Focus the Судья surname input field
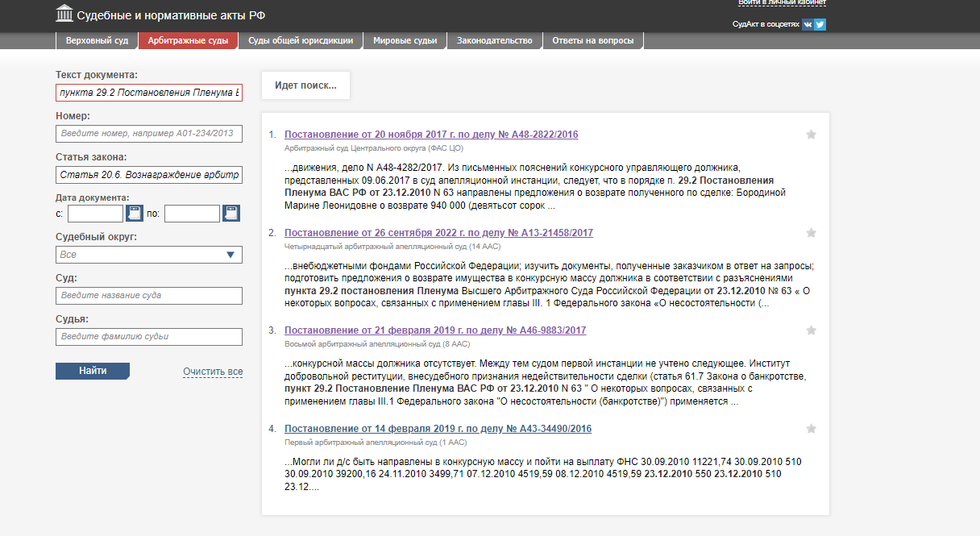 tap(149, 337)
